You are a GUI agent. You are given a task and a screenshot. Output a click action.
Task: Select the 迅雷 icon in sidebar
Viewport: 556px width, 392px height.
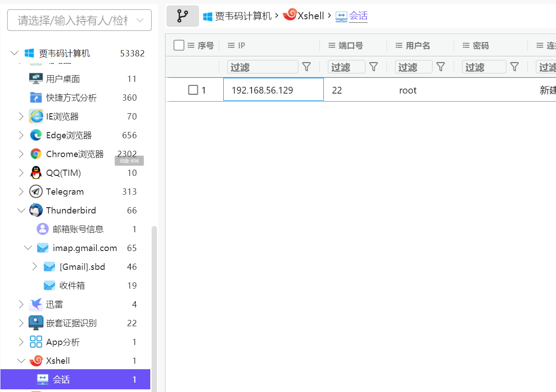[36, 304]
